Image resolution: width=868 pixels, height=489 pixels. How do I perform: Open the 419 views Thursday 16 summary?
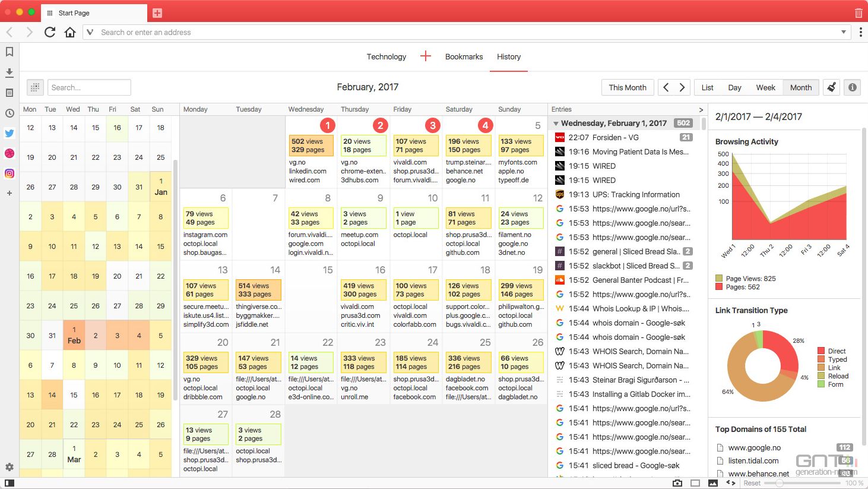pos(363,290)
